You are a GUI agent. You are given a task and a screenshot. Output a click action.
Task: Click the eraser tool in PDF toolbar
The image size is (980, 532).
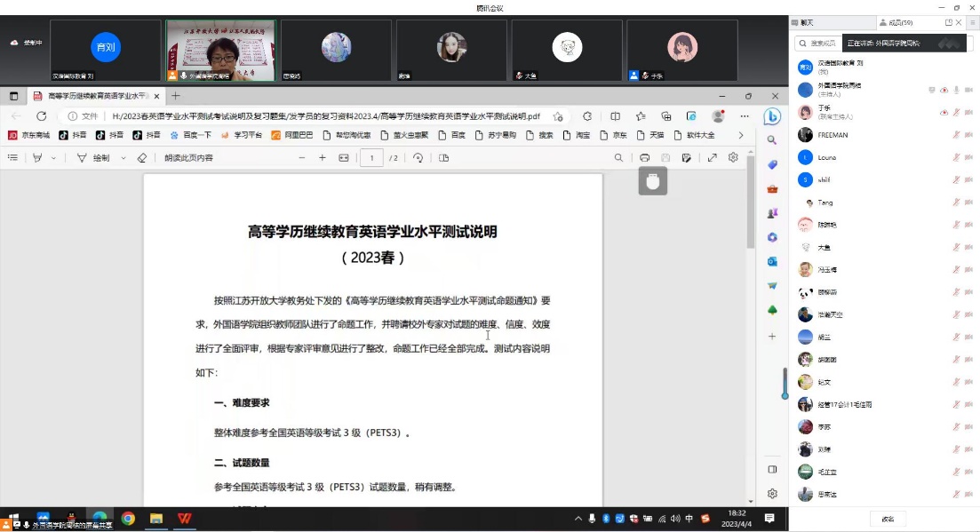pos(141,158)
